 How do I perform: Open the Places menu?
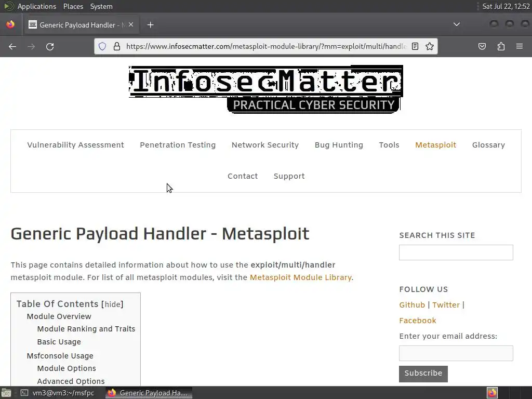(x=73, y=6)
